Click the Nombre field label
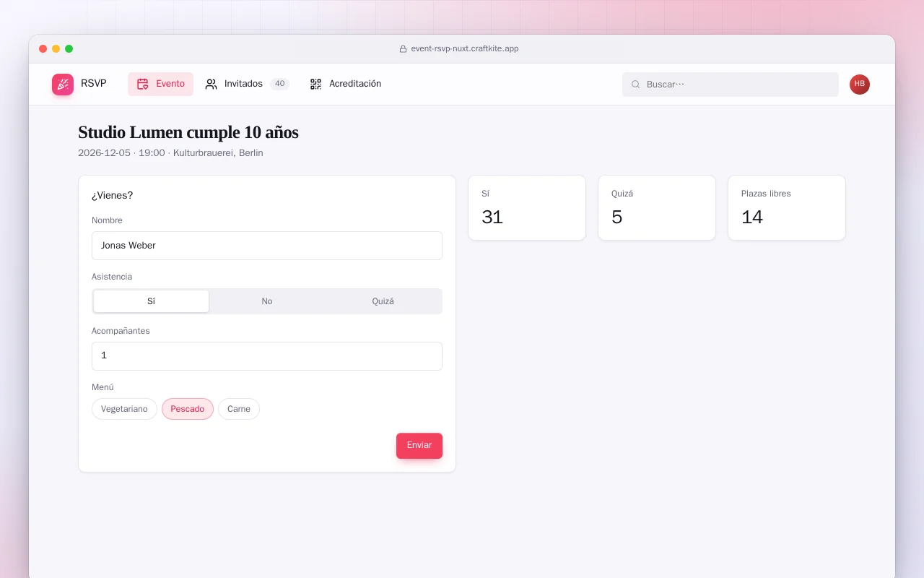Viewport: 924px width, 578px height. pos(107,220)
